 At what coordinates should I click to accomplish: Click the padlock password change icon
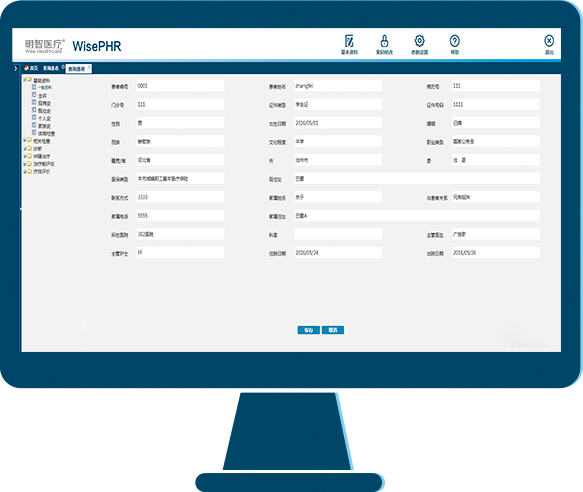tap(384, 41)
